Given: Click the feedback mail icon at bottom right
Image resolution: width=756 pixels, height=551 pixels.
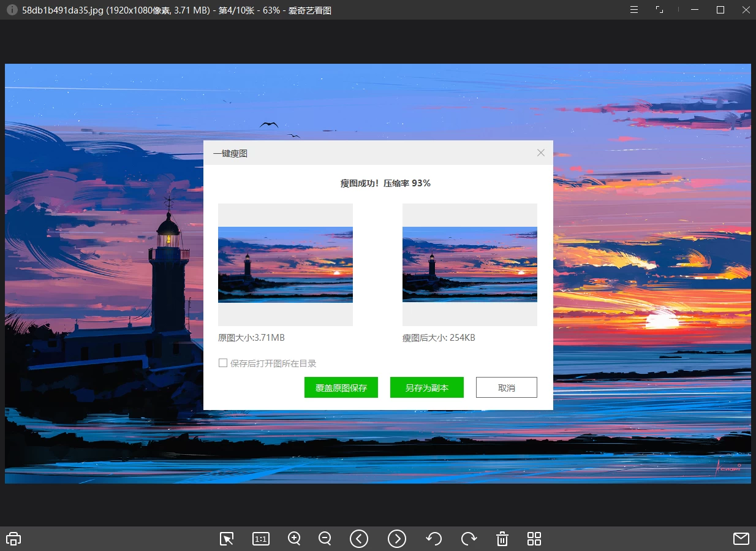Looking at the screenshot, I should click(741, 538).
